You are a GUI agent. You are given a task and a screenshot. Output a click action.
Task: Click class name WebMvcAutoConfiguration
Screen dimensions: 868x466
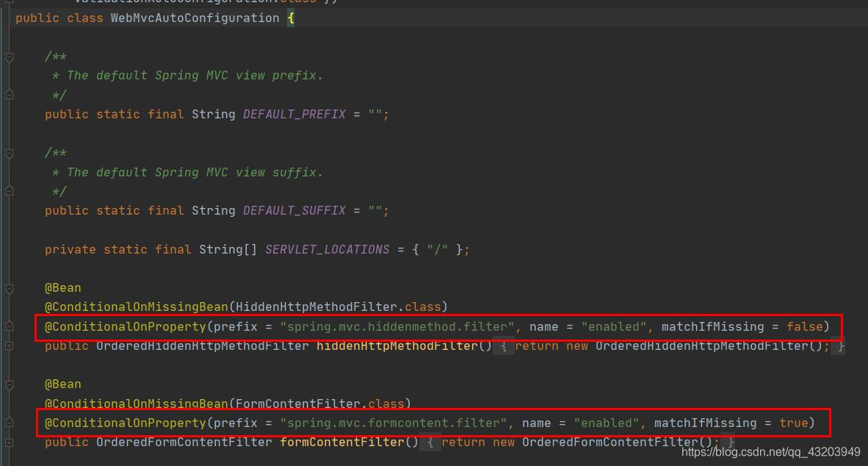[195, 18]
